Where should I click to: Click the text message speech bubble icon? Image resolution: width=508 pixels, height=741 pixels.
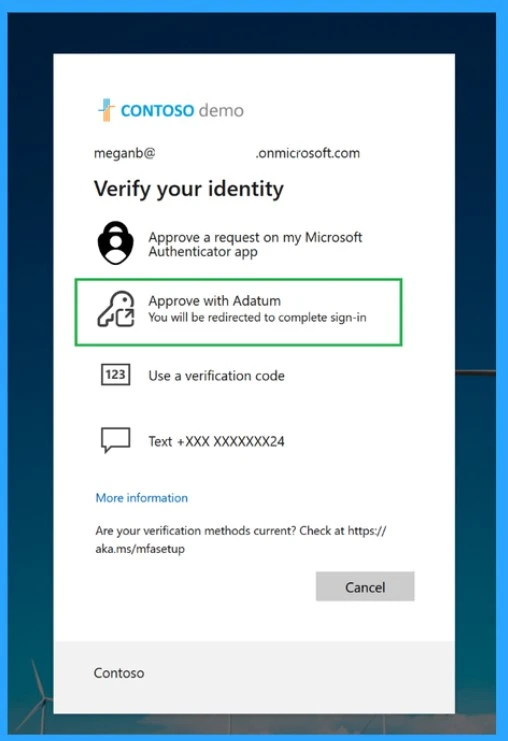click(x=115, y=440)
